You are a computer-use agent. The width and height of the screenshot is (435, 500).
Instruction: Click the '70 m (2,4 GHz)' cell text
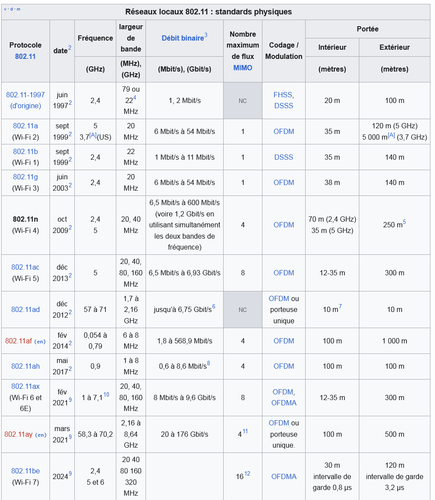tap(332, 219)
